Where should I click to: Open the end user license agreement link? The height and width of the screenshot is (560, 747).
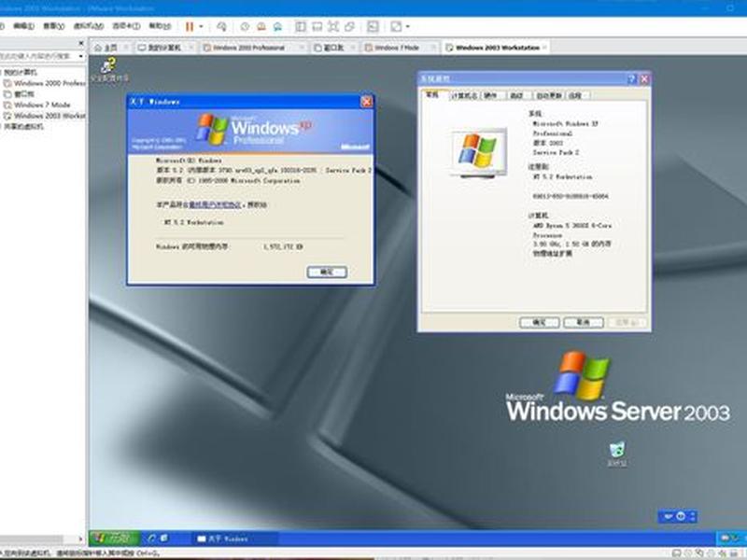215,204
